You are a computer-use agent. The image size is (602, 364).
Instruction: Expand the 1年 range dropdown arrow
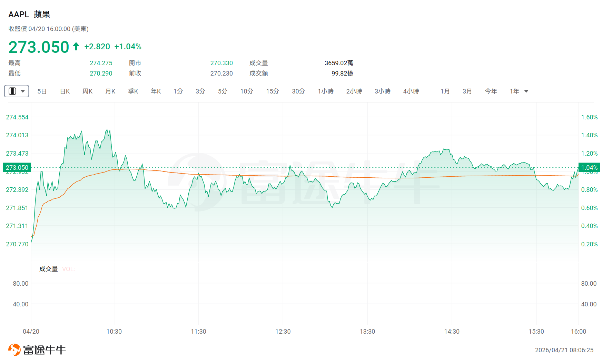pyautogui.click(x=526, y=91)
